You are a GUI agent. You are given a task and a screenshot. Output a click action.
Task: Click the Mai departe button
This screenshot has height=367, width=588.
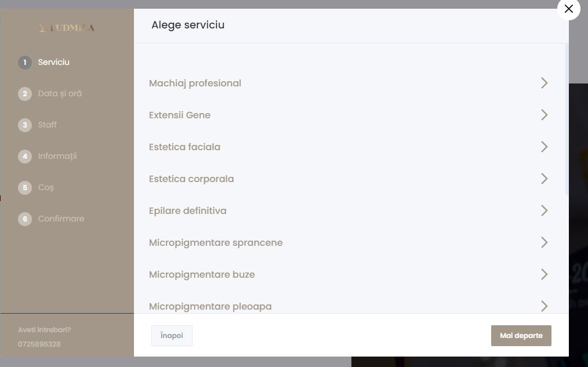pyautogui.click(x=521, y=336)
